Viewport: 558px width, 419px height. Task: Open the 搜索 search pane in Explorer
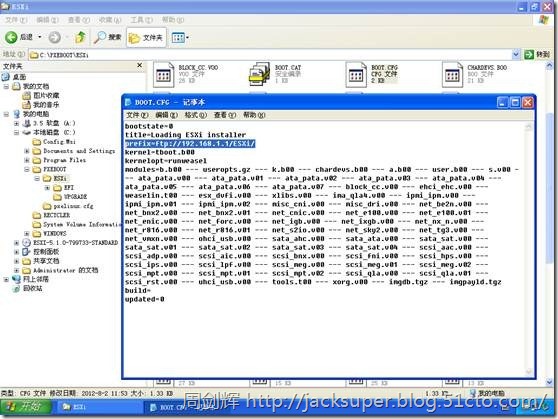click(108, 37)
